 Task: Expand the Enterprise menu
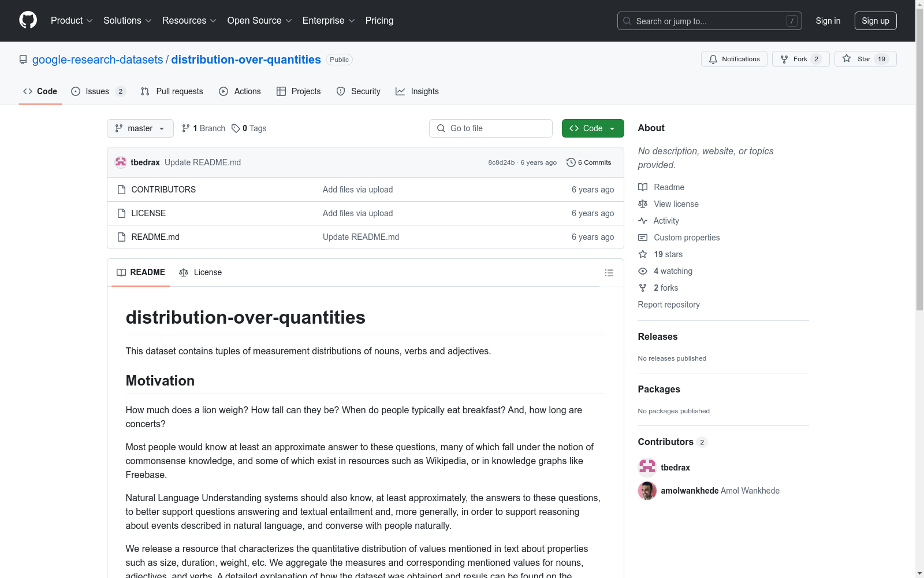click(x=329, y=20)
